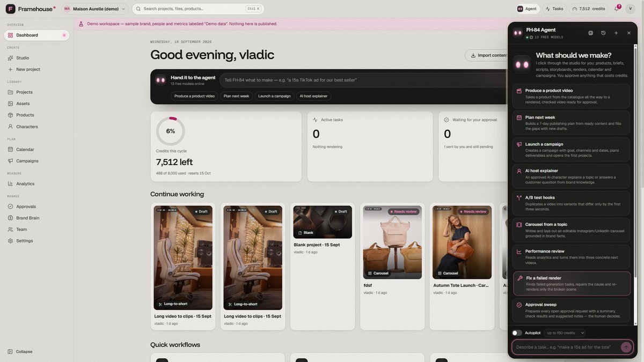Open the Brand Brain sidebar icon
The width and height of the screenshot is (644, 362).
(x=10, y=218)
